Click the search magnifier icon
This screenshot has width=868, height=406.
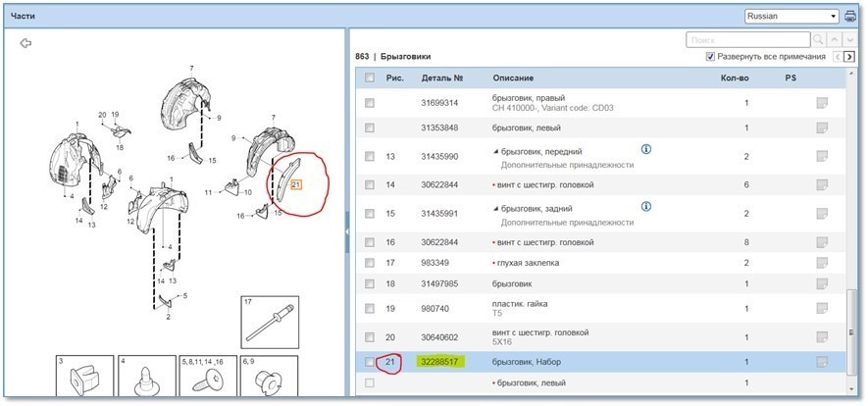tap(818, 40)
